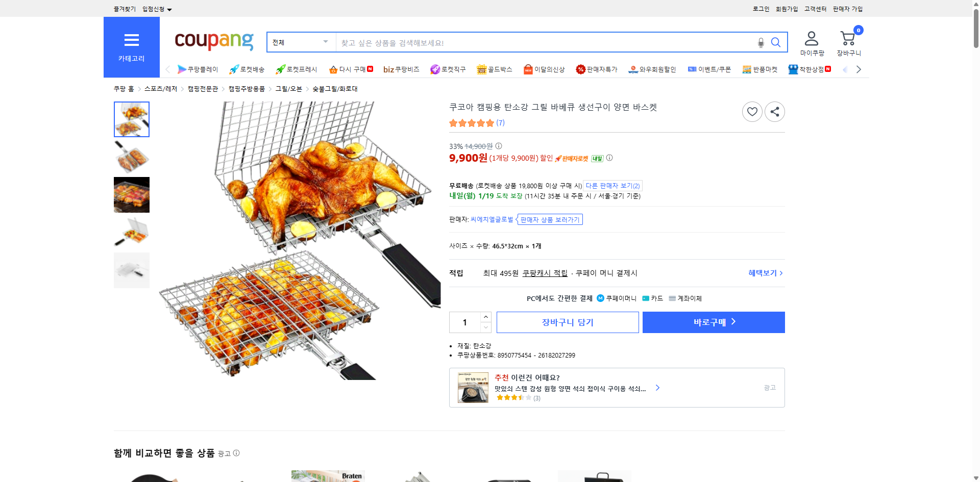The height and width of the screenshot is (482, 980).
Task: Click the 바로구매 purchase button
Action: (713, 322)
